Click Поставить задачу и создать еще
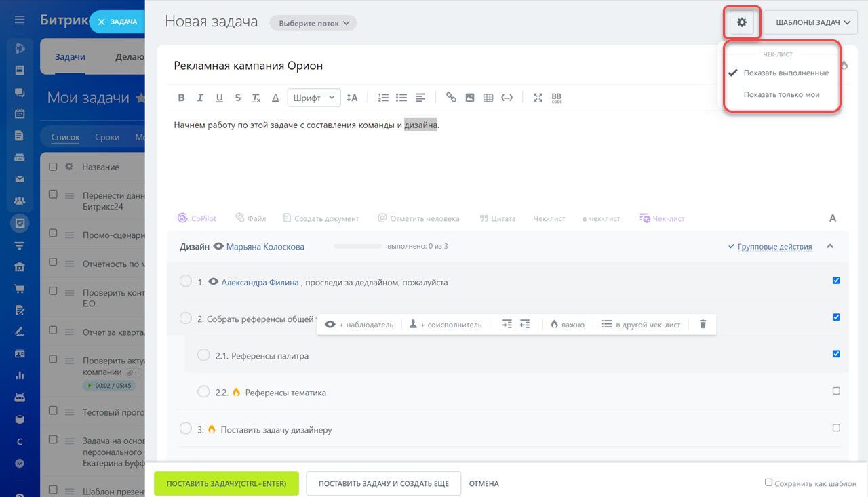The width and height of the screenshot is (868, 497). point(384,483)
